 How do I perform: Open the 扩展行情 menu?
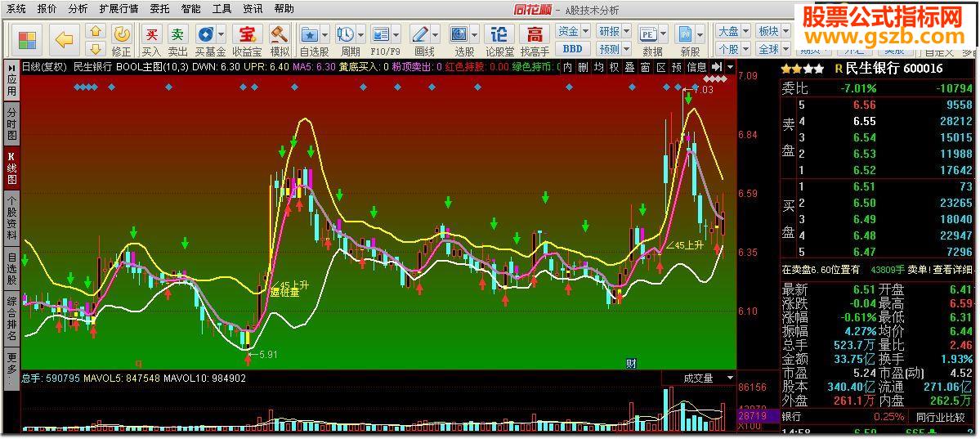coord(119,9)
